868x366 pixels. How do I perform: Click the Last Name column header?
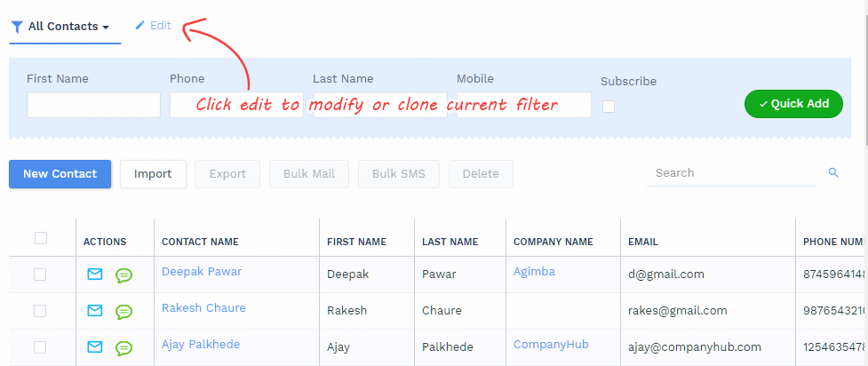(450, 242)
